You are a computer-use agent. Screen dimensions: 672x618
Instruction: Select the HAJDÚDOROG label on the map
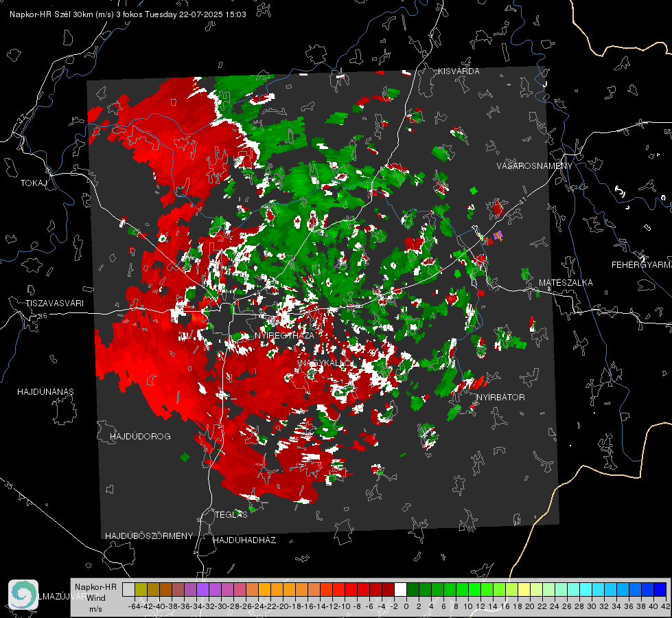point(140,436)
